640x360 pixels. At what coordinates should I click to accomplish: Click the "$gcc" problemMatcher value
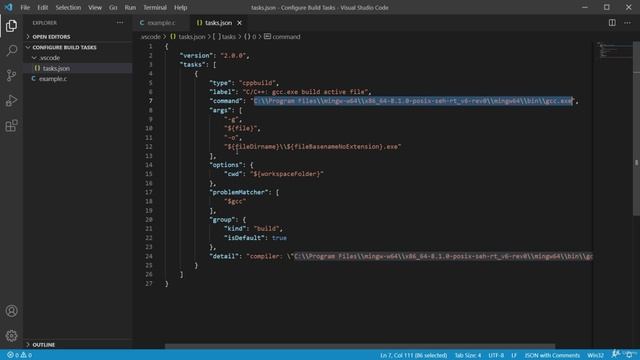(235, 201)
